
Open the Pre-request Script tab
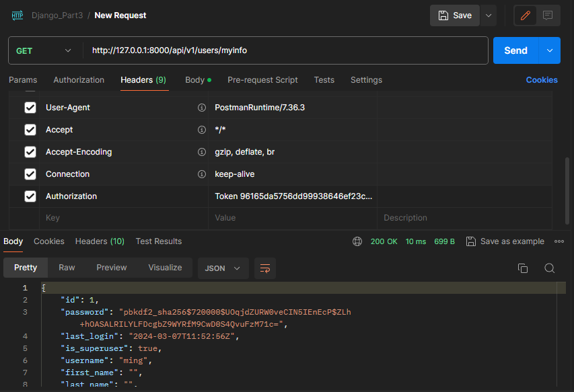262,80
